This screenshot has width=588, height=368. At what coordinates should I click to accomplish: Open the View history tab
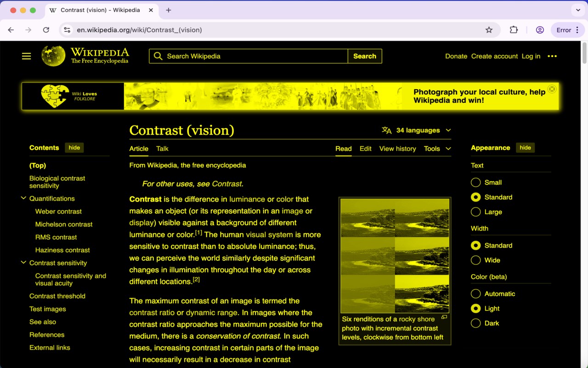(398, 149)
